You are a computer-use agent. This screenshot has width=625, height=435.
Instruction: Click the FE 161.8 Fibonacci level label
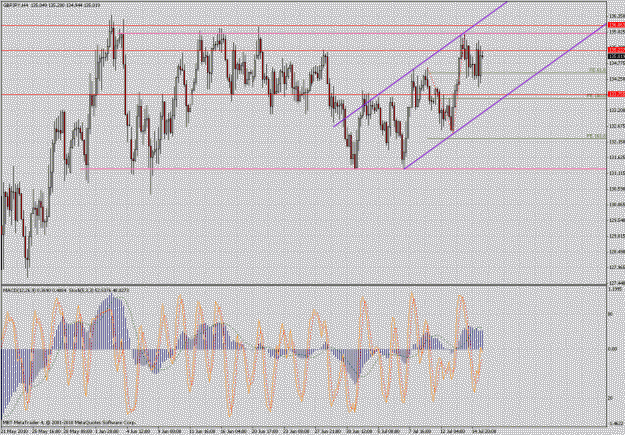tap(596, 136)
